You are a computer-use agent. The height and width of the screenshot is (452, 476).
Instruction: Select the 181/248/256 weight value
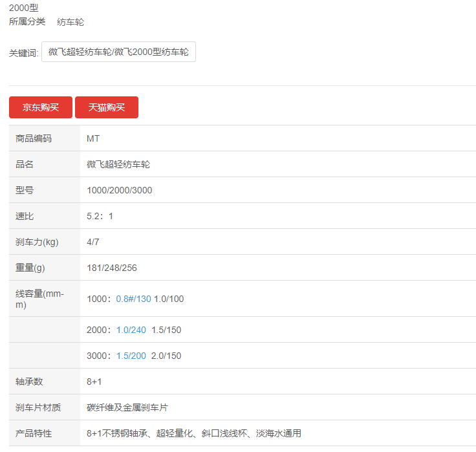point(112,268)
